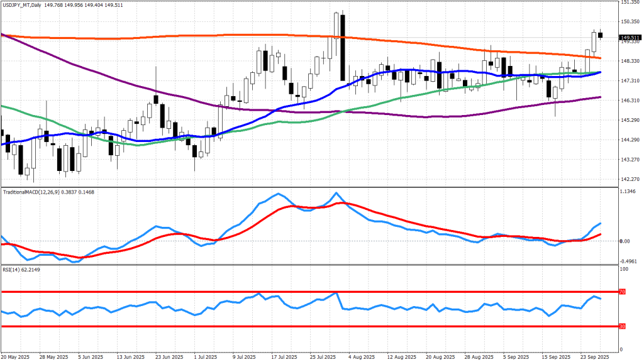Click the RSI 100 scale label

[625, 270]
